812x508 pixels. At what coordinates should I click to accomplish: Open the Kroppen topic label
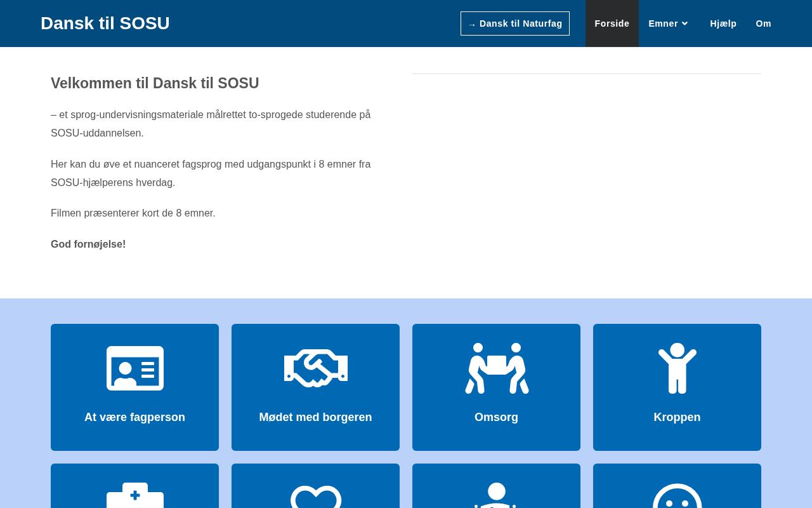pos(677,417)
